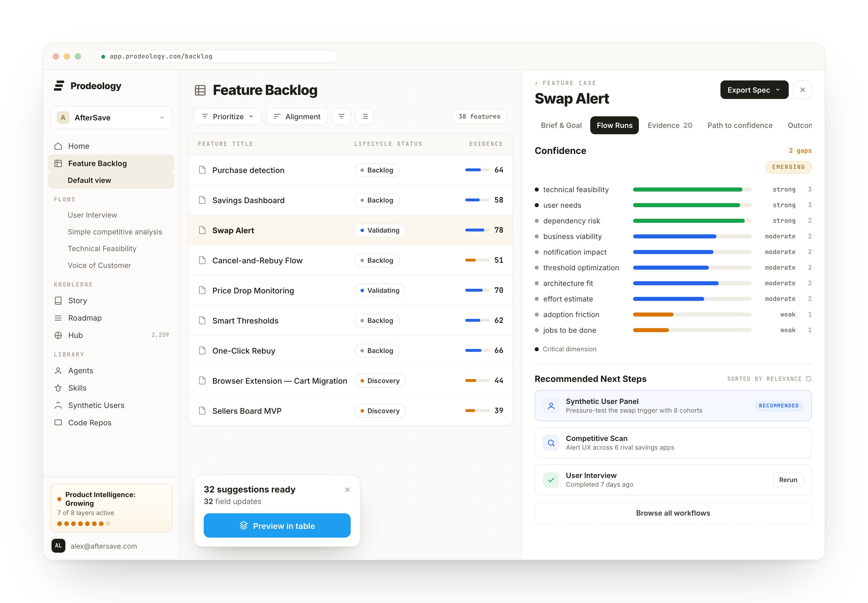The image size is (868, 603).
Task: Click the User Interview green checkmark icon
Action: 551,480
